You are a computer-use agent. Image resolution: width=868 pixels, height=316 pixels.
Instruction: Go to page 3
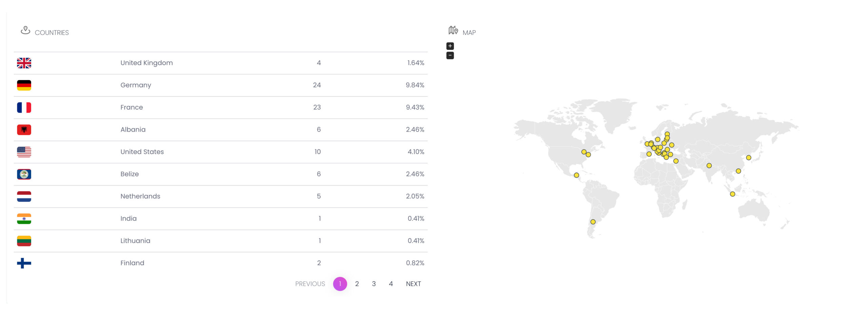tap(374, 284)
